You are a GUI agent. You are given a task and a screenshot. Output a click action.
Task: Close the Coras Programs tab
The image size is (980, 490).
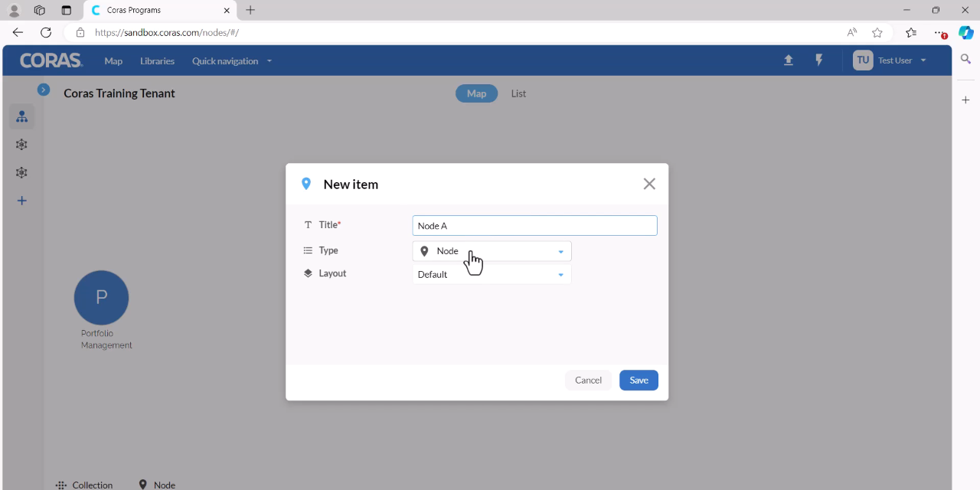click(227, 10)
